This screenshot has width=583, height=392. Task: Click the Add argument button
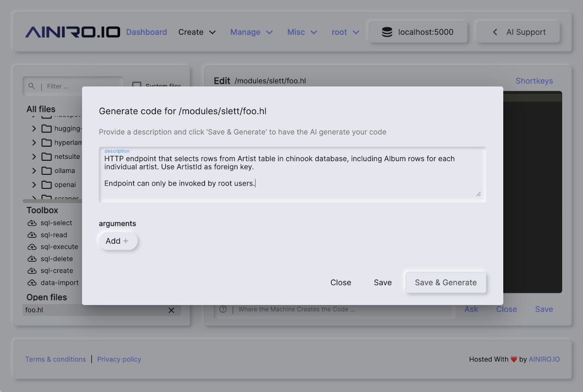(118, 241)
